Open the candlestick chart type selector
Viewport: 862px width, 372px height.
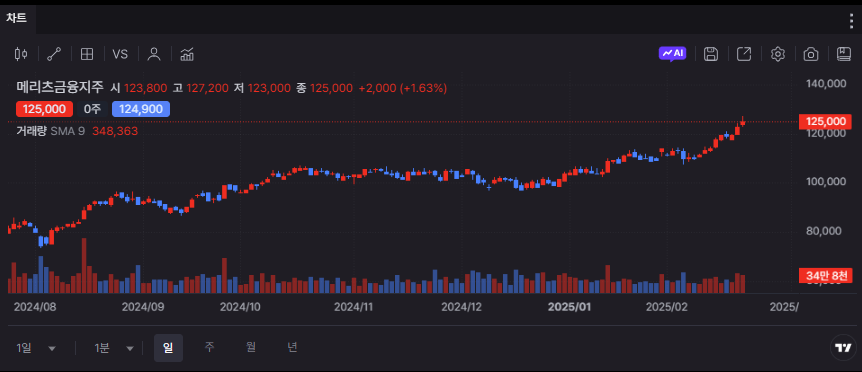pyautogui.click(x=21, y=54)
